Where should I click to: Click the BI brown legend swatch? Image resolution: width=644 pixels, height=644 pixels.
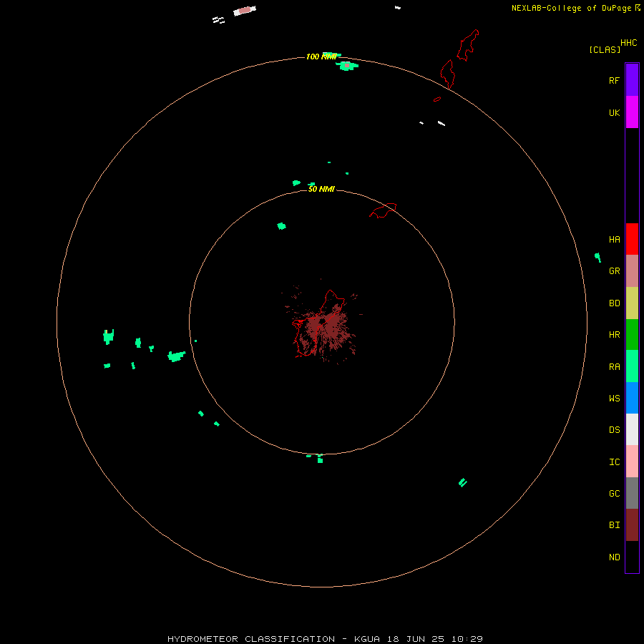(x=632, y=525)
